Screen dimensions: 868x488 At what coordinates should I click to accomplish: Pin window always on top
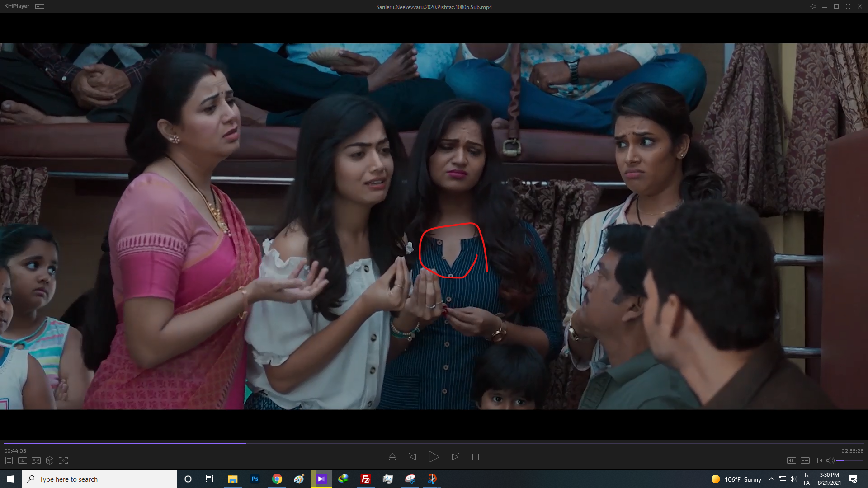813,6
